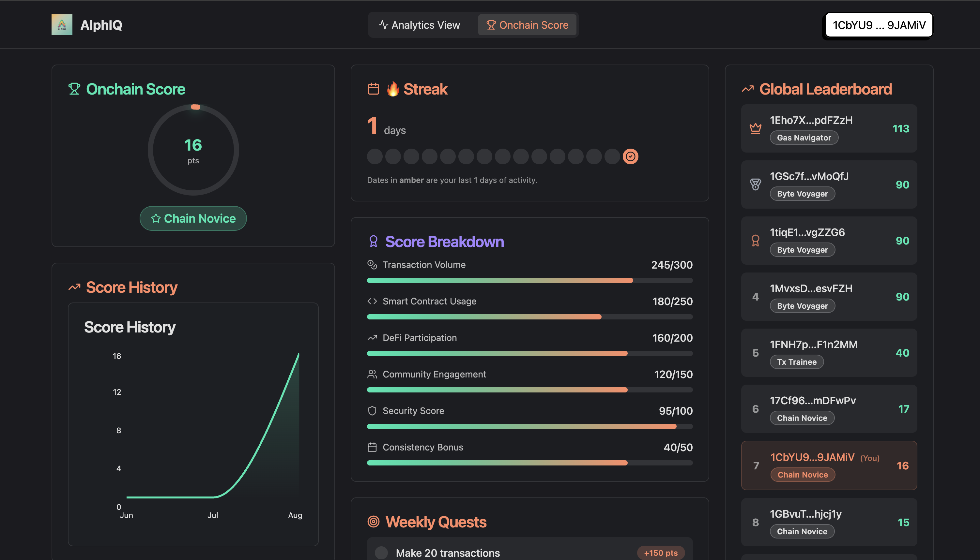
Task: Click the Consistency Bonus progress bar
Action: [529, 463]
